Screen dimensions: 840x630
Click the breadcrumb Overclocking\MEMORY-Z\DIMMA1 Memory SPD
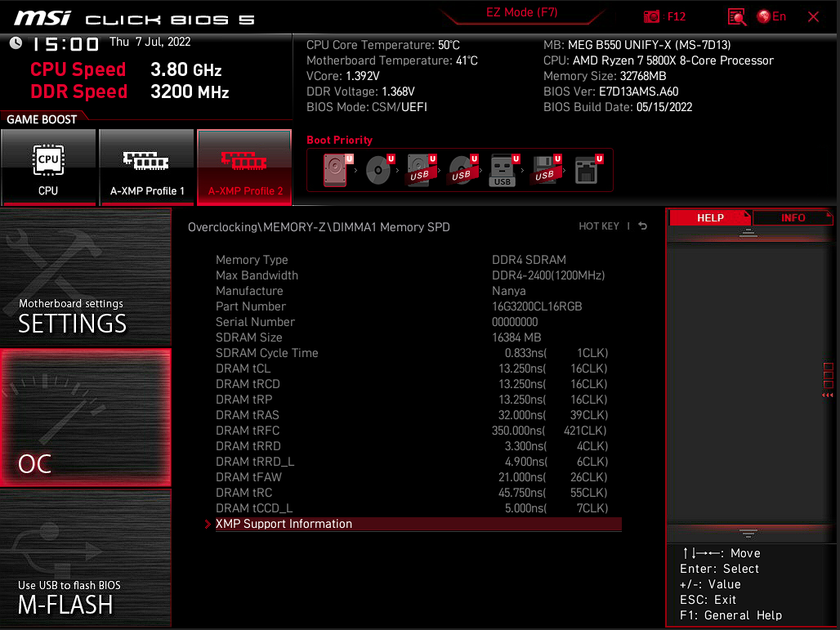[319, 227]
